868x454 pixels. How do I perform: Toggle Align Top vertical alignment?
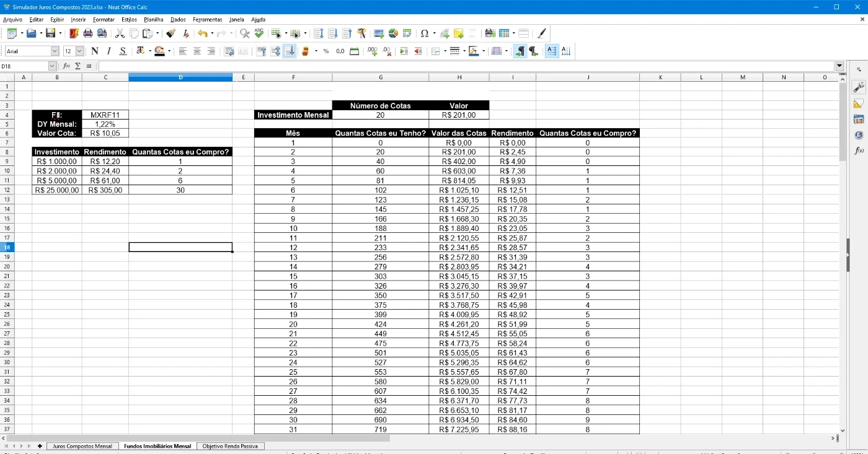click(261, 51)
